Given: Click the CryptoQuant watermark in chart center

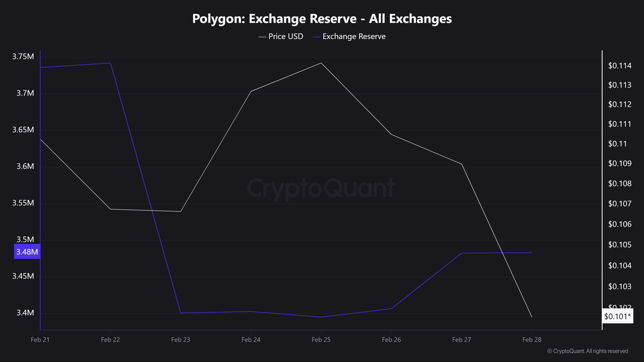Looking at the screenshot, I should point(321,188).
